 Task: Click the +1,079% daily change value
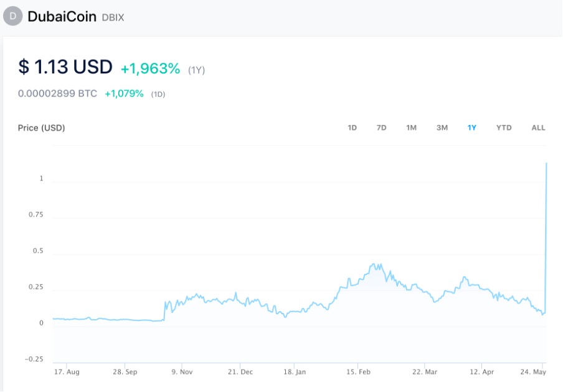click(124, 93)
